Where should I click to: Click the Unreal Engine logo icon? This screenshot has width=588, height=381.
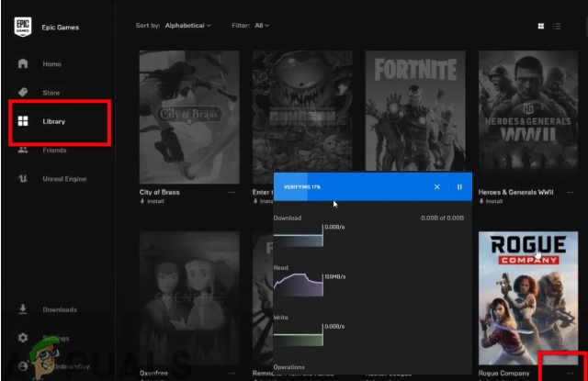(23, 178)
